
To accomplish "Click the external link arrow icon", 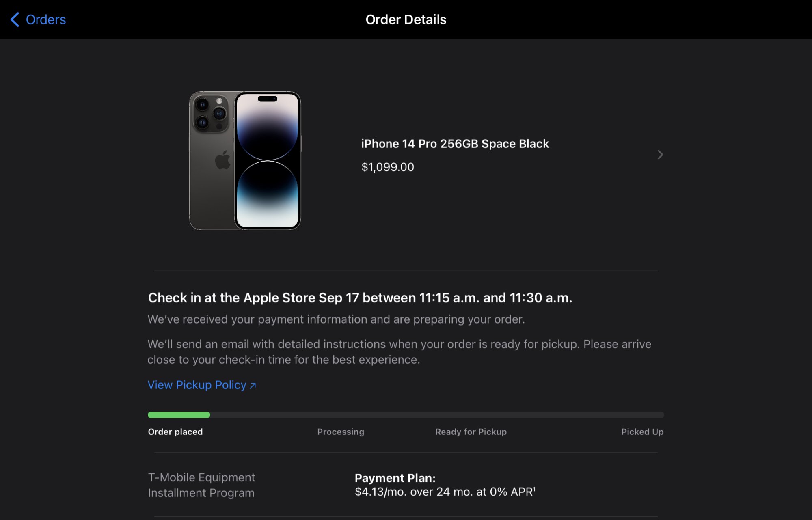I will tap(253, 386).
